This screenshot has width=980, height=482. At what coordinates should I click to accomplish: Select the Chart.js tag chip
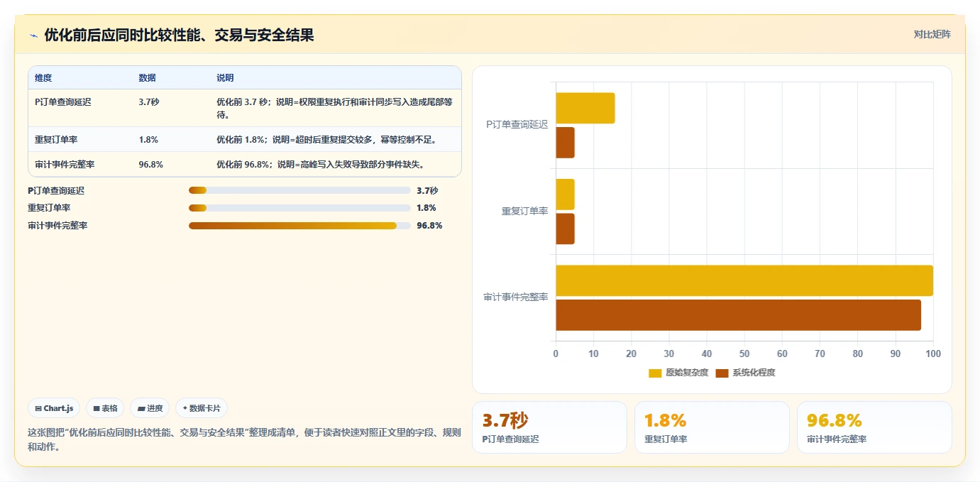(54, 408)
